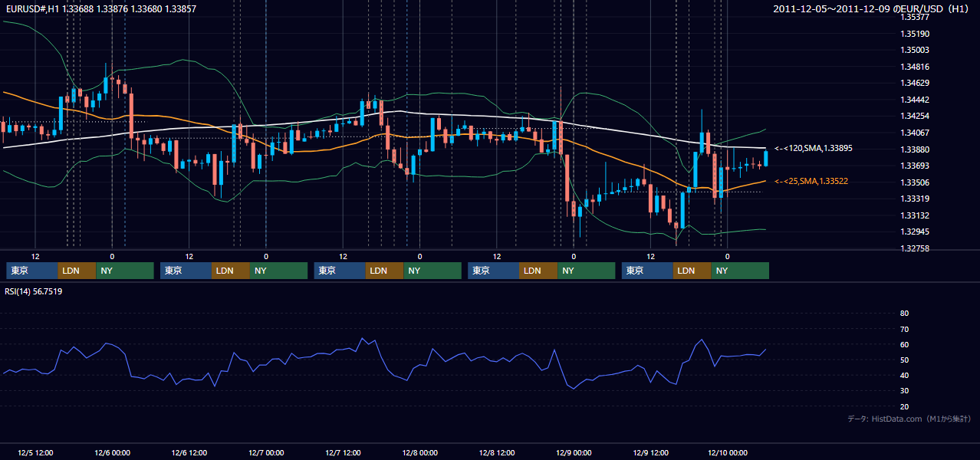The image size is (980, 460).
Task: Click RSI scale level 80
Action: [x=904, y=314]
